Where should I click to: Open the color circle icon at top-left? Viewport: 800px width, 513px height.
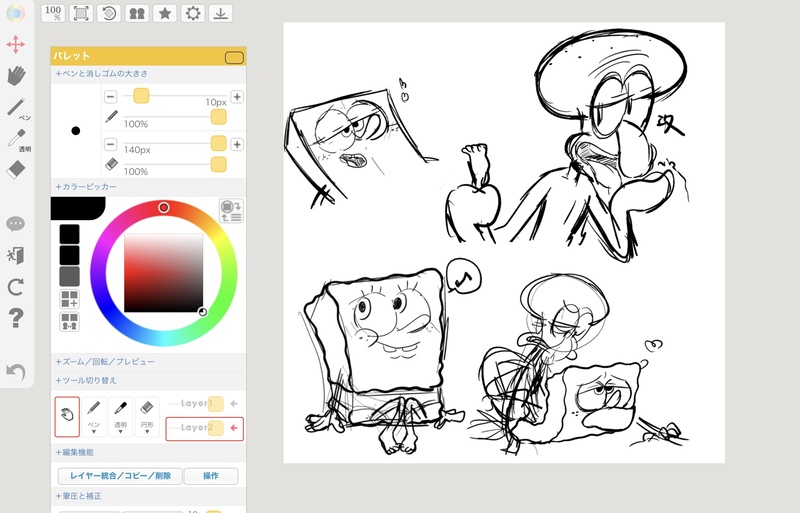pyautogui.click(x=16, y=13)
